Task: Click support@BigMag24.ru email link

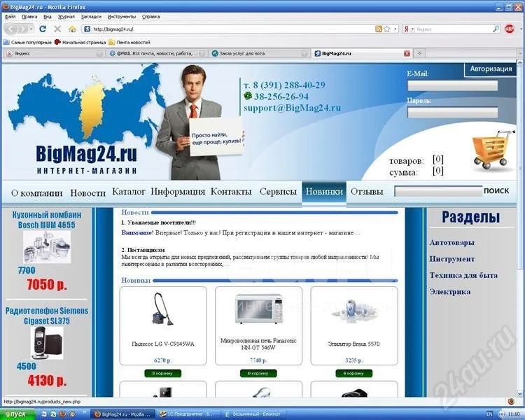Action: (x=292, y=108)
